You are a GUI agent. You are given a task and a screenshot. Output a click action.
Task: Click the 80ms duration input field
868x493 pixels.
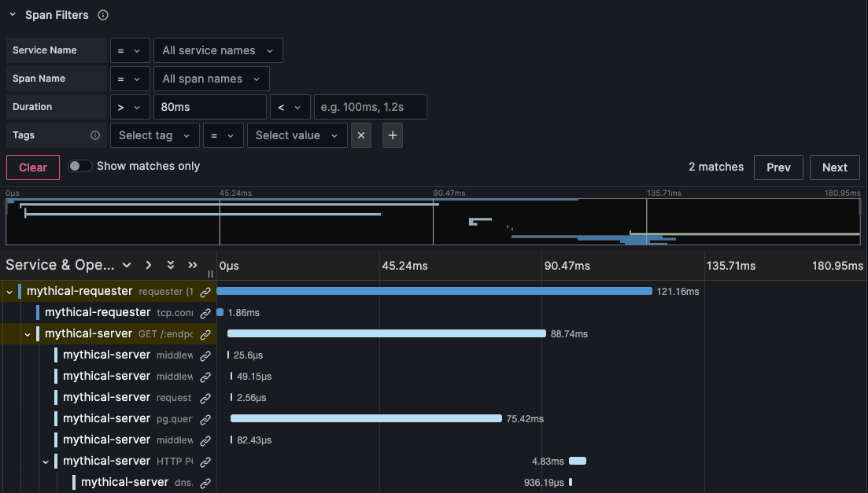209,106
